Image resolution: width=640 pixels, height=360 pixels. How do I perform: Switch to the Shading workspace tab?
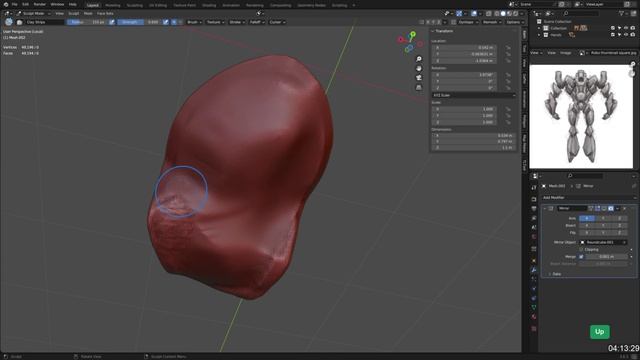click(x=209, y=6)
